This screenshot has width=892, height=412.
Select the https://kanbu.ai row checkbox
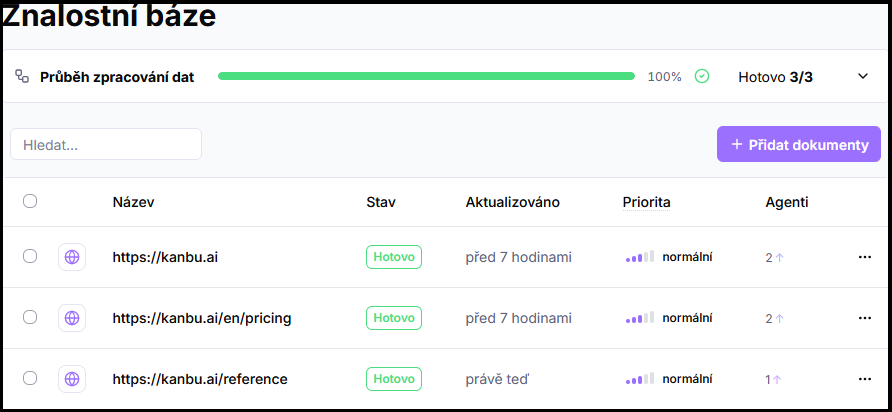[x=30, y=257]
